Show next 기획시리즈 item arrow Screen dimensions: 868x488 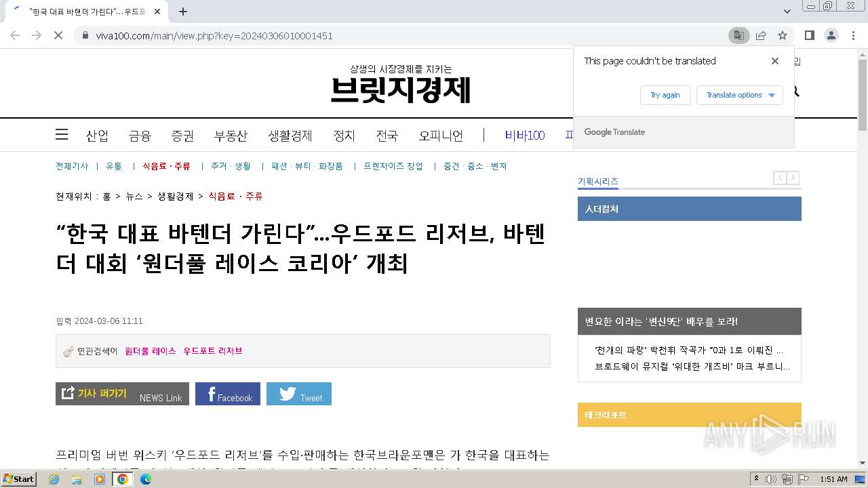click(793, 178)
